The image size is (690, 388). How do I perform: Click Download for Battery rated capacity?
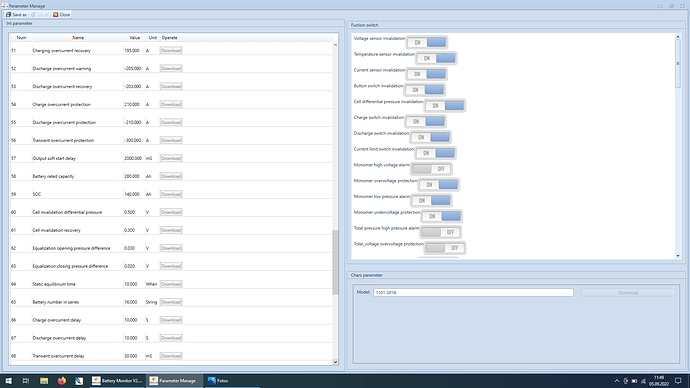(171, 176)
